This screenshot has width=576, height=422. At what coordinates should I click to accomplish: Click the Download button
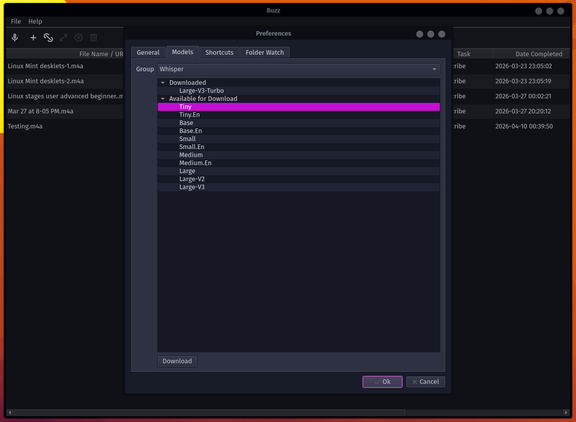pos(177,361)
